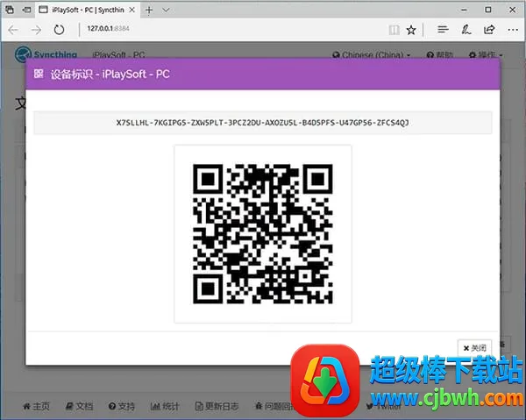This screenshot has width=526, height=420.
Task: Reload the page with the refresh icon
Action: 59,30
